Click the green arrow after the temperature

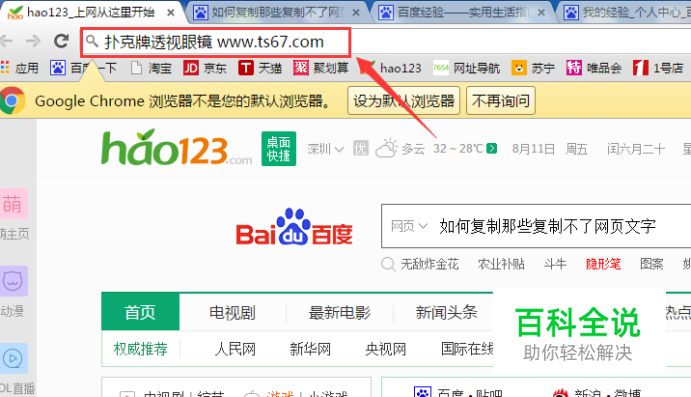(492, 148)
